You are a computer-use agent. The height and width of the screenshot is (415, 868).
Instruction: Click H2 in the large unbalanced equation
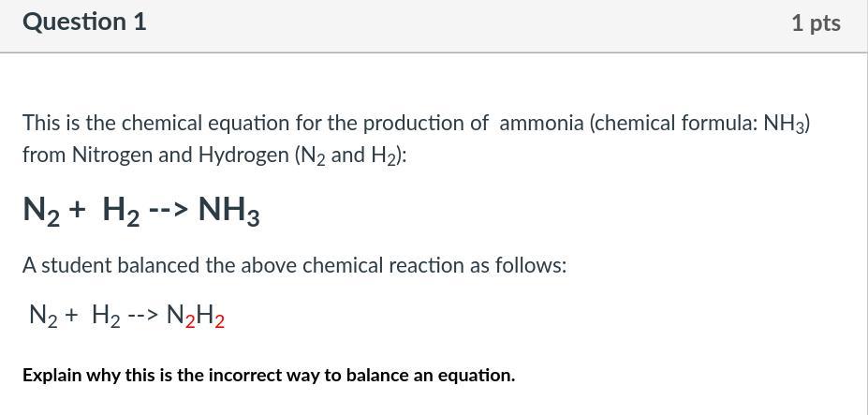click(122, 212)
